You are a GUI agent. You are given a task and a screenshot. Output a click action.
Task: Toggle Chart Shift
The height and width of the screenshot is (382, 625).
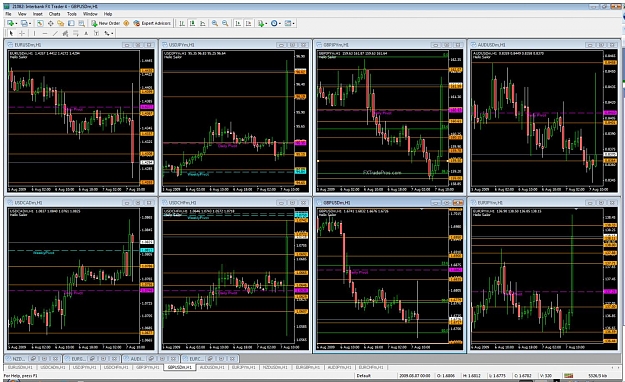tap(248, 23)
